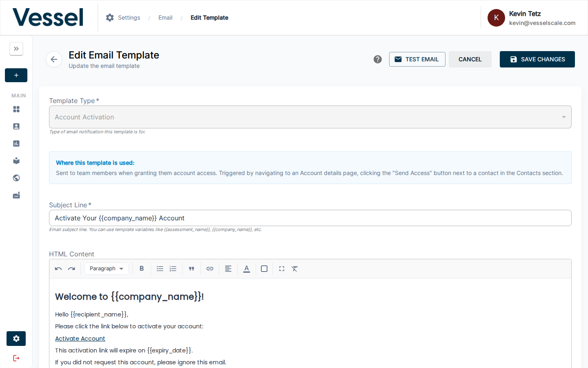Click the Edit Template breadcrumb
Screen dimensions: 588x368
[209, 18]
